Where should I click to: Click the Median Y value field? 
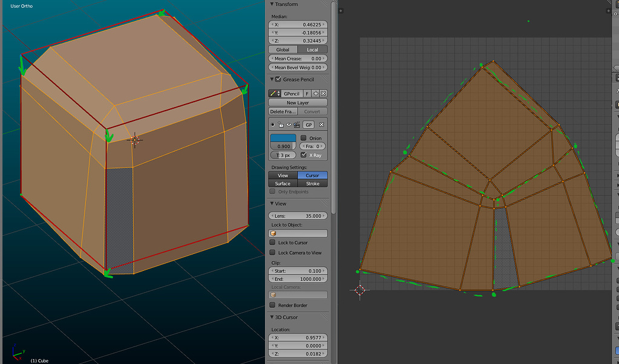tap(298, 33)
